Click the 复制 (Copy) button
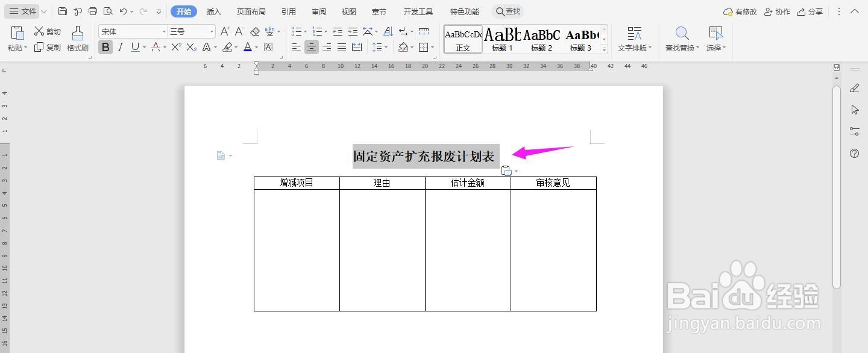 pos(47,47)
